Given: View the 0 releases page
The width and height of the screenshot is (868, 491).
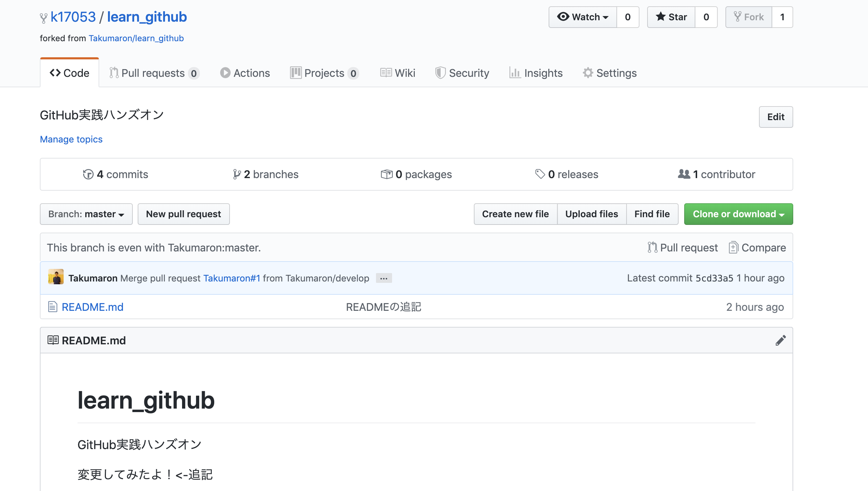Looking at the screenshot, I should 567,174.
